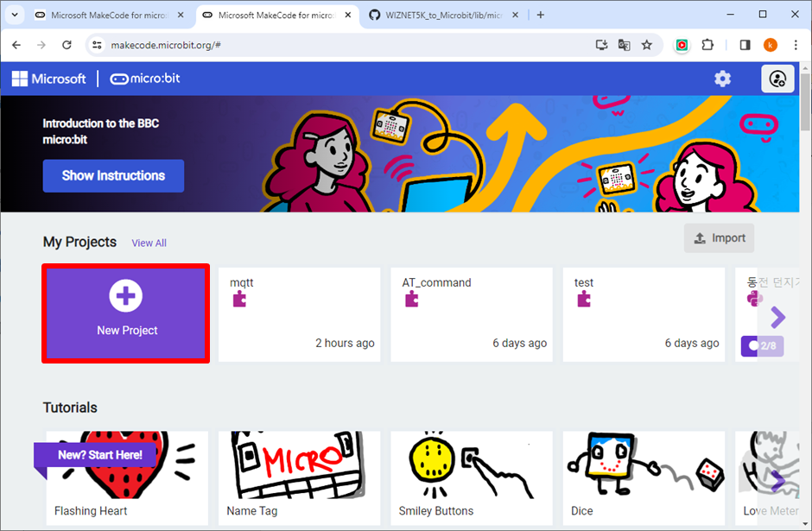This screenshot has height=531, width=812.
Task: Open the MakeCode settings gear menu
Action: coord(722,79)
